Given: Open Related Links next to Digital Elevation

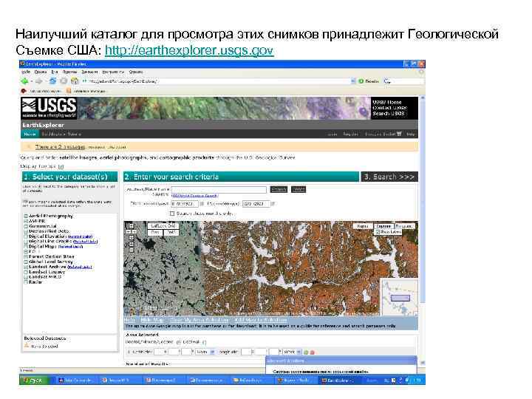Looking at the screenshot, I should coord(80,236).
